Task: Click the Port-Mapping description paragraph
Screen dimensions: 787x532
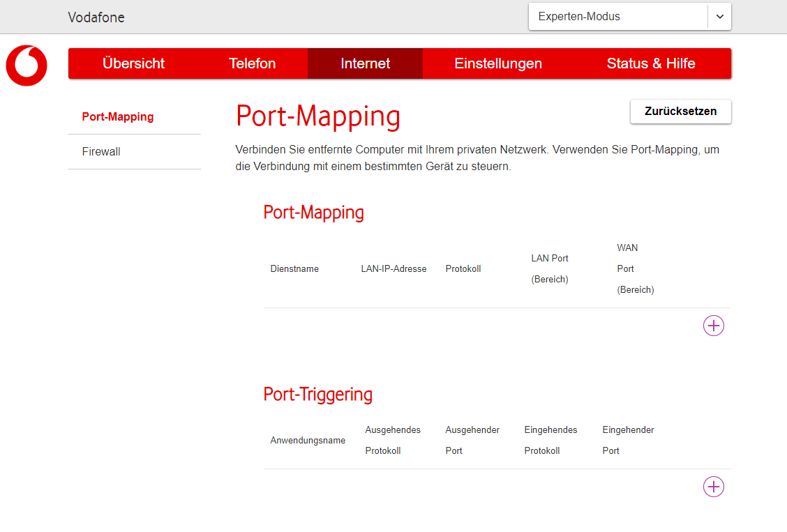Action: click(x=477, y=158)
